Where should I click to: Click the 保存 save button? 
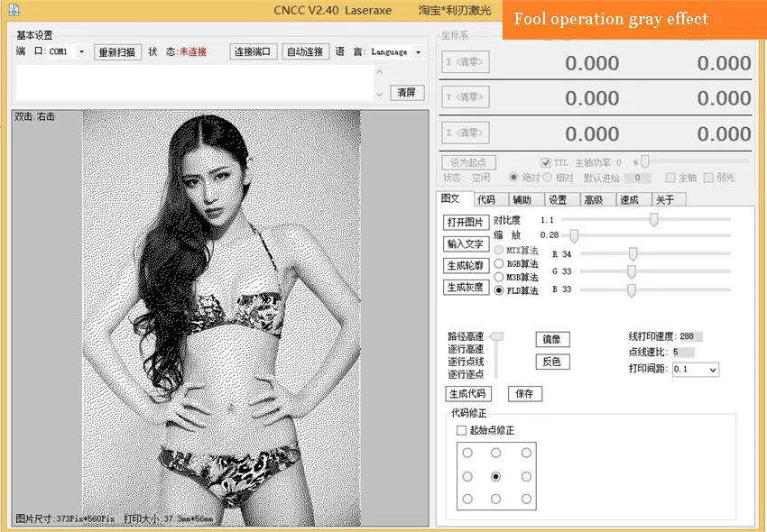click(x=525, y=394)
